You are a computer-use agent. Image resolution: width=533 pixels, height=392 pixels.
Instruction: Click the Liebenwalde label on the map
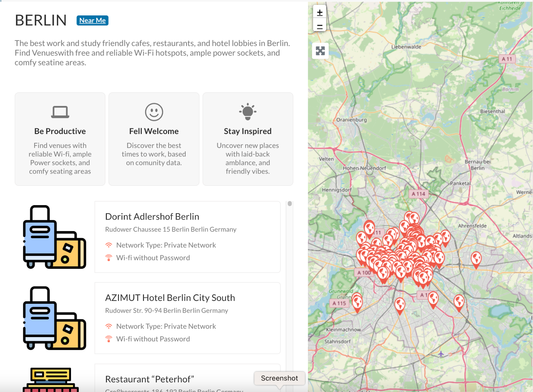click(x=406, y=47)
